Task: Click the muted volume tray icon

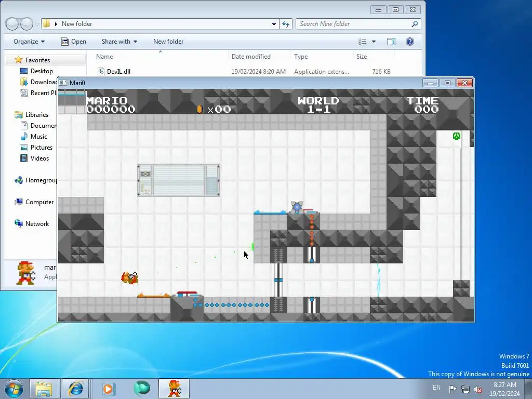Action: click(x=478, y=389)
